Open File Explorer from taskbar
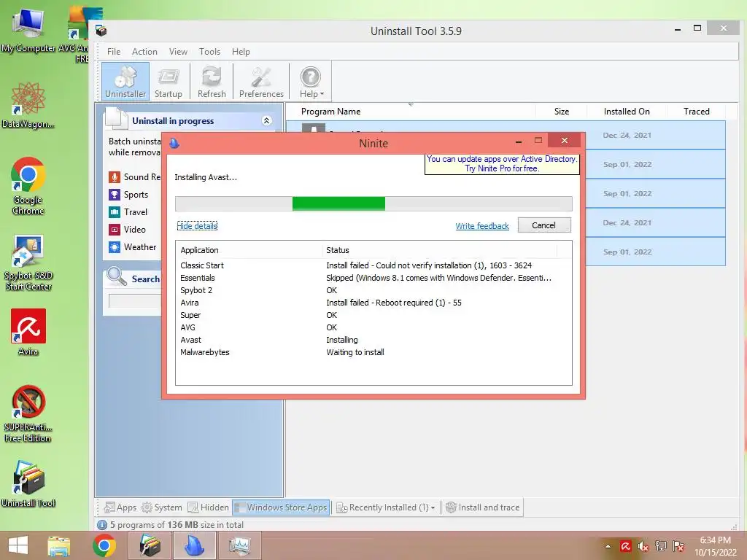The image size is (747, 560). pos(59,545)
